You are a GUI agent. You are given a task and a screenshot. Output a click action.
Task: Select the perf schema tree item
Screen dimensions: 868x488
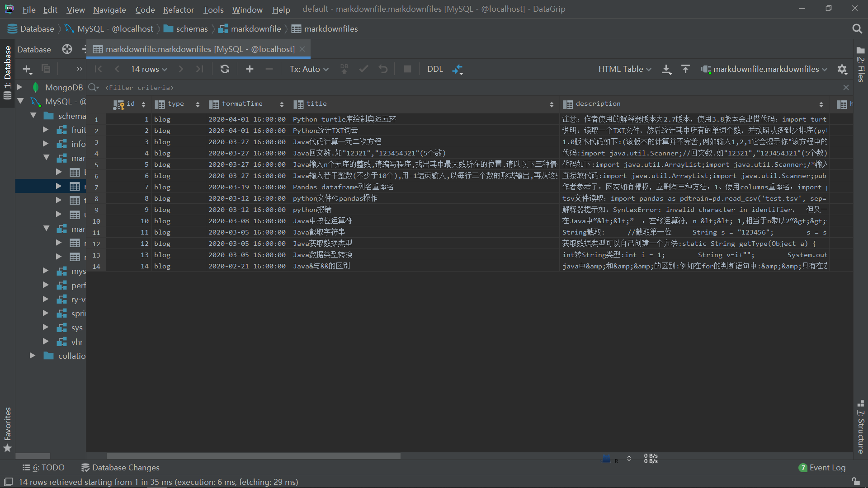pos(71,285)
